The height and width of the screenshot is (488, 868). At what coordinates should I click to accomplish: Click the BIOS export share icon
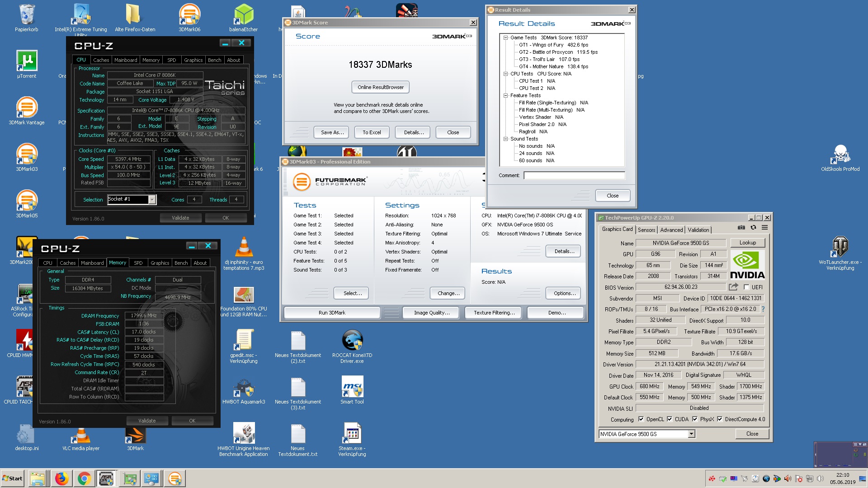(x=733, y=287)
